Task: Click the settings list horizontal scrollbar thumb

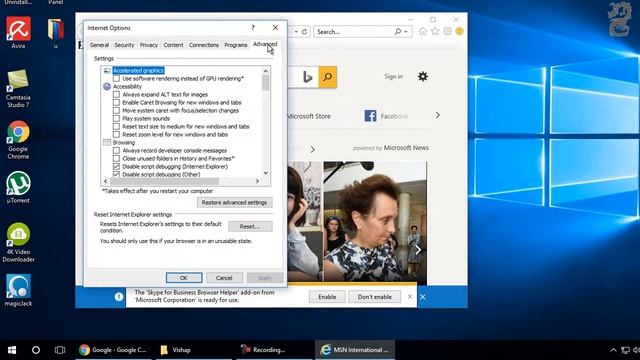Action: pyautogui.click(x=164, y=181)
